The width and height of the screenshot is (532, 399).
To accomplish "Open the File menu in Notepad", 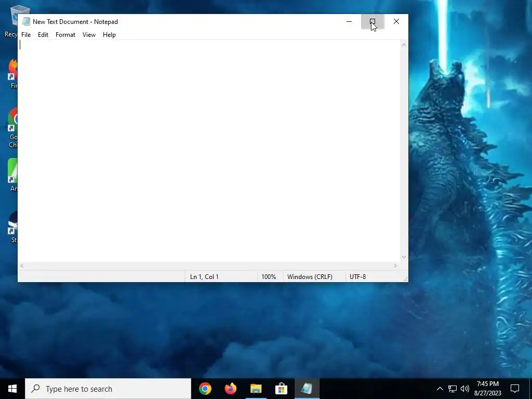I will click(x=26, y=35).
